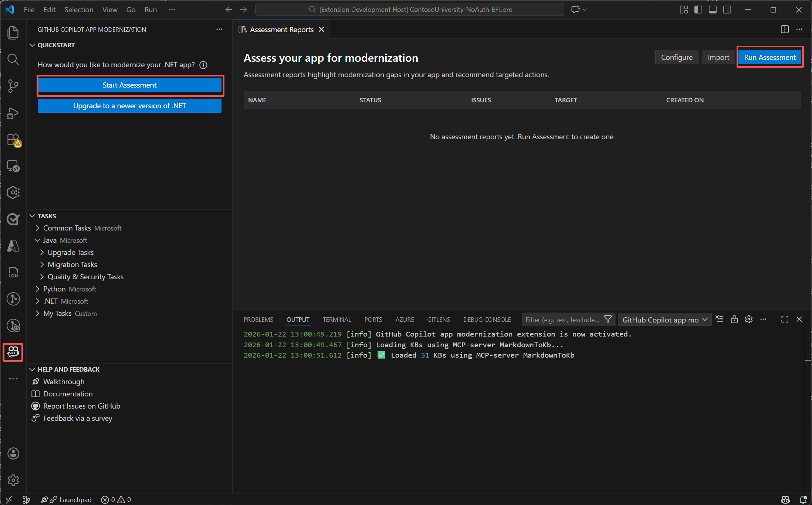812x505 pixels.
Task: Open the Extensions view with warning badge
Action: point(13,140)
